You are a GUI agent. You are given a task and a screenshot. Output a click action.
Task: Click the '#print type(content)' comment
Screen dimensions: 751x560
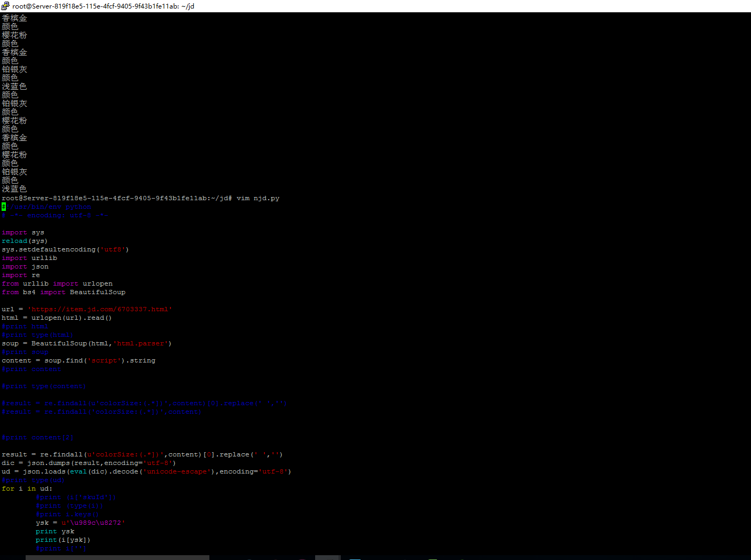pyautogui.click(x=44, y=387)
